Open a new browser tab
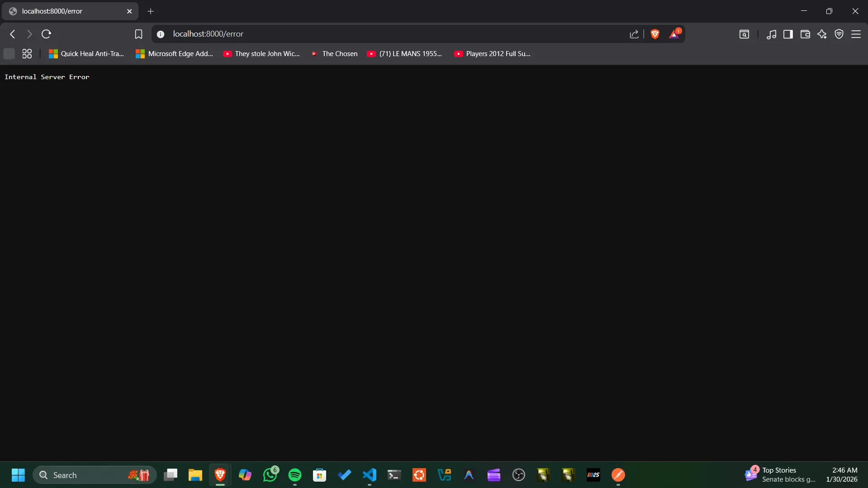The width and height of the screenshot is (868, 488). click(x=151, y=11)
